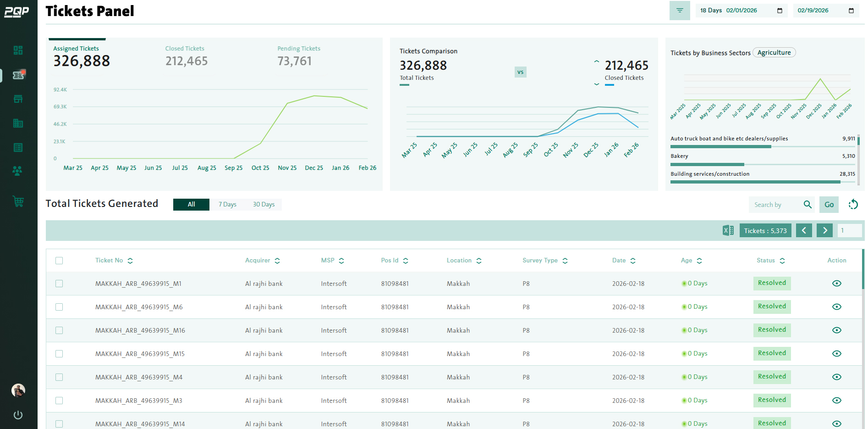Check the row checkbox for MAKKAH_ARB_49639915_M4
The height and width of the screenshot is (429, 868).
click(59, 377)
